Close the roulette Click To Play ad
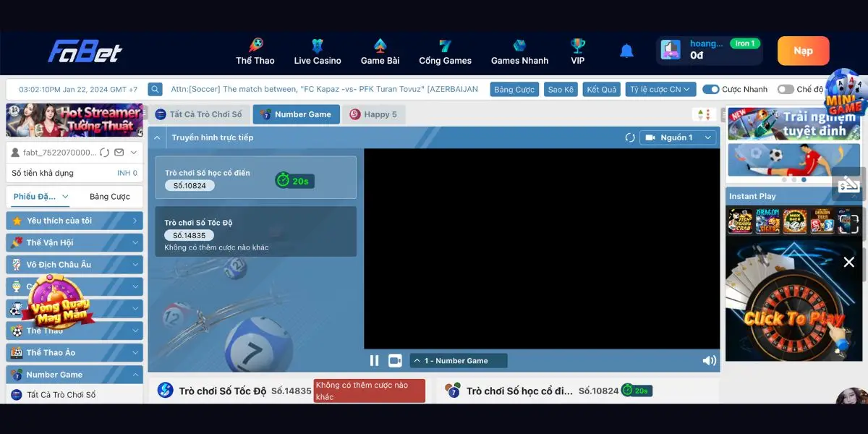This screenshot has width=868, height=434. 849,262
